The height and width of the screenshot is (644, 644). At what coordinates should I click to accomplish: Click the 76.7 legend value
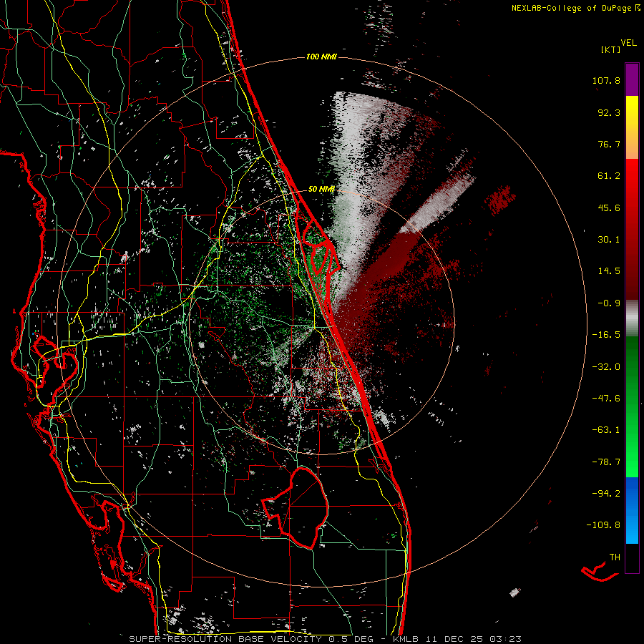609,144
